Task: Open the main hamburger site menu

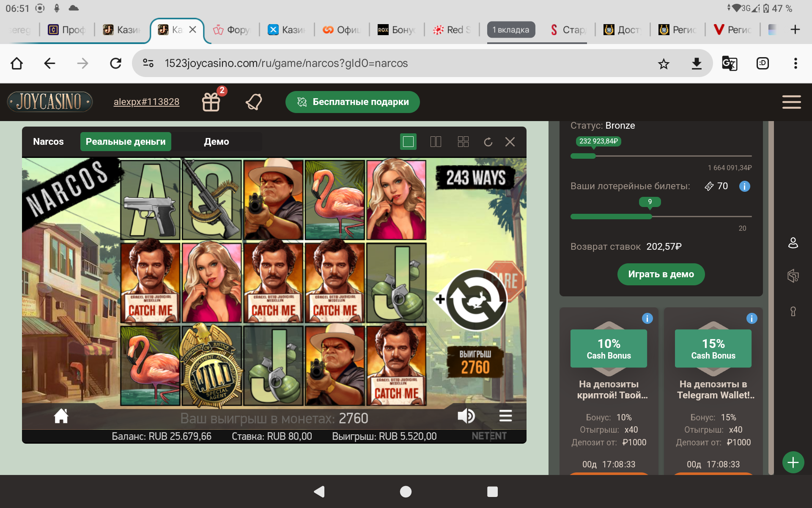Action: point(791,102)
